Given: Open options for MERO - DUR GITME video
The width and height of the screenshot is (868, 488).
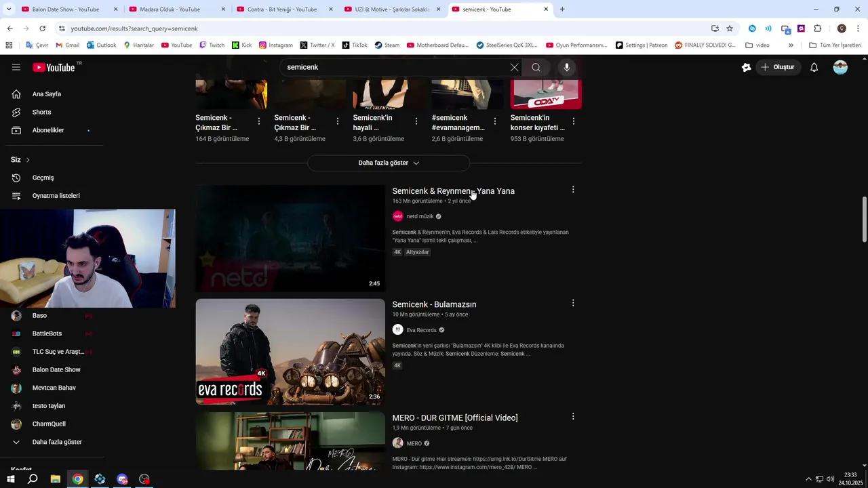Looking at the screenshot, I should click(573, 416).
